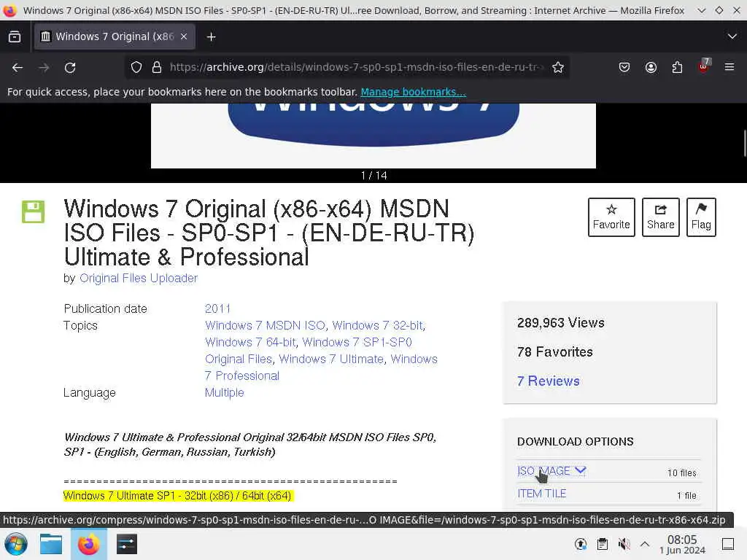Switch to Firefox in the taskbar
This screenshot has height=560, width=747.
pos(88,544)
